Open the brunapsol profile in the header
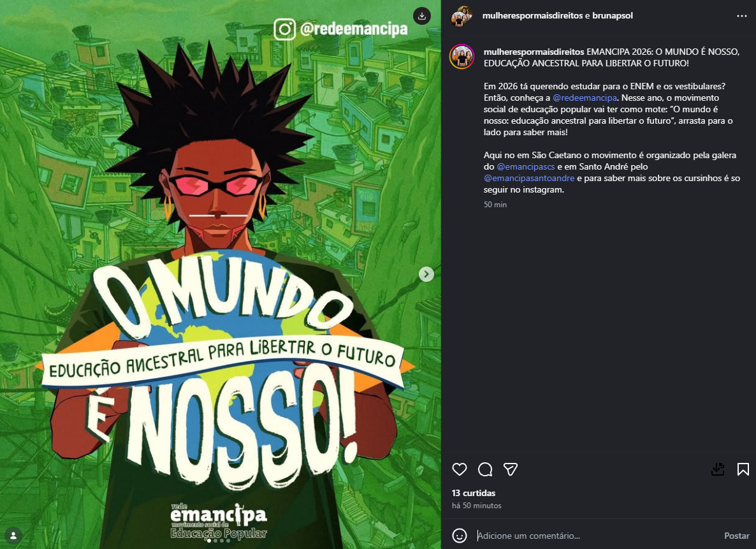Image resolution: width=756 pixels, height=549 pixels. tap(613, 15)
